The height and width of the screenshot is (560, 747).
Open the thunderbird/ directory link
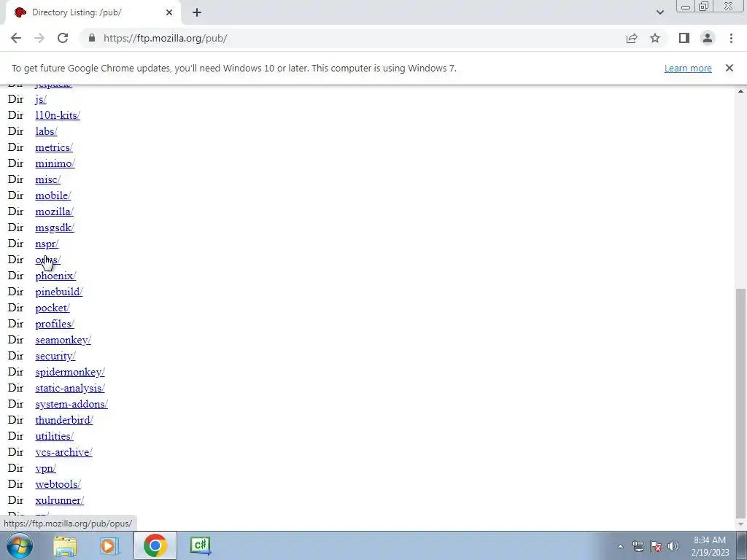(64, 420)
